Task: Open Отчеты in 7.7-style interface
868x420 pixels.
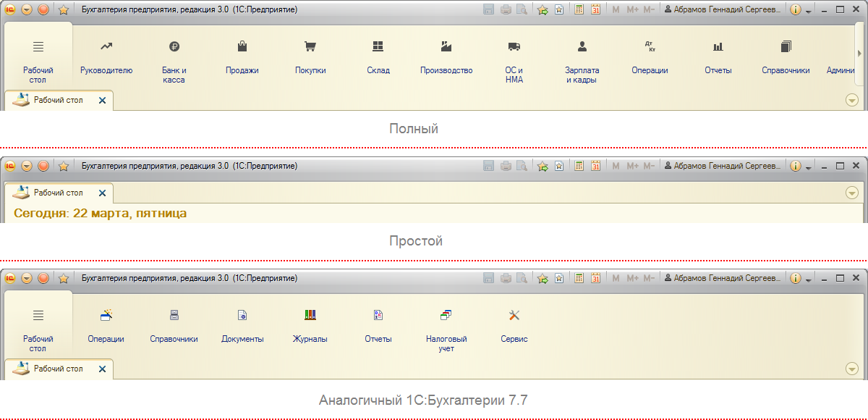Action: pyautogui.click(x=378, y=326)
